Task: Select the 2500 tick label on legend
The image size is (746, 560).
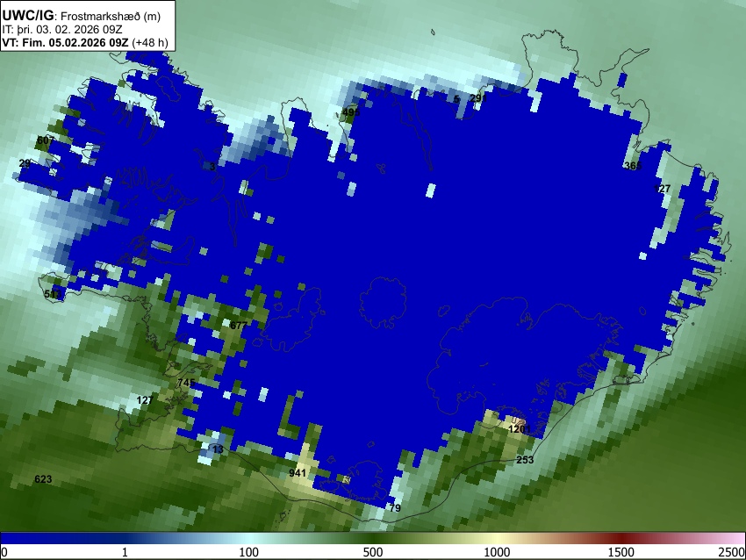Action: 732,552
